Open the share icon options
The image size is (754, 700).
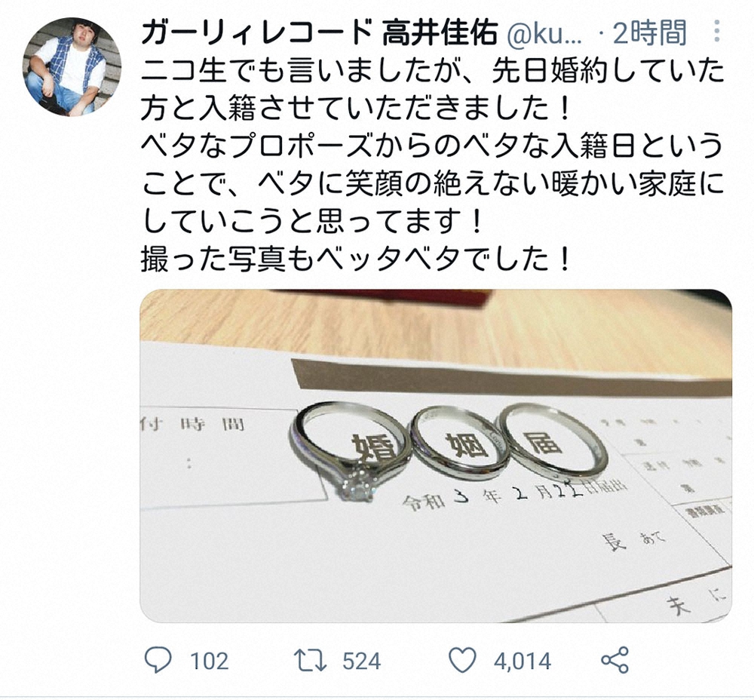615,659
